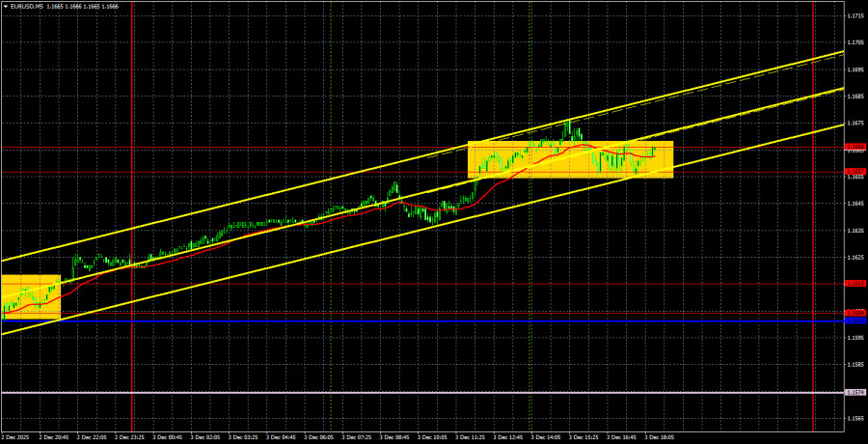Click the 2 Dec 23:25 time label

(x=130, y=437)
